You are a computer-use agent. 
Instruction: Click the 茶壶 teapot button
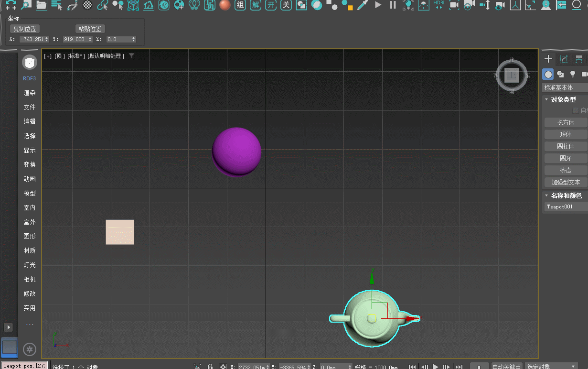click(566, 170)
